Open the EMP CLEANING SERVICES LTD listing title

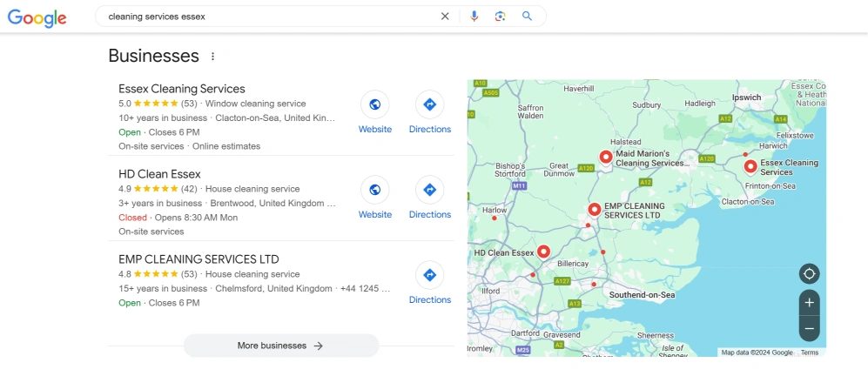pyautogui.click(x=198, y=259)
